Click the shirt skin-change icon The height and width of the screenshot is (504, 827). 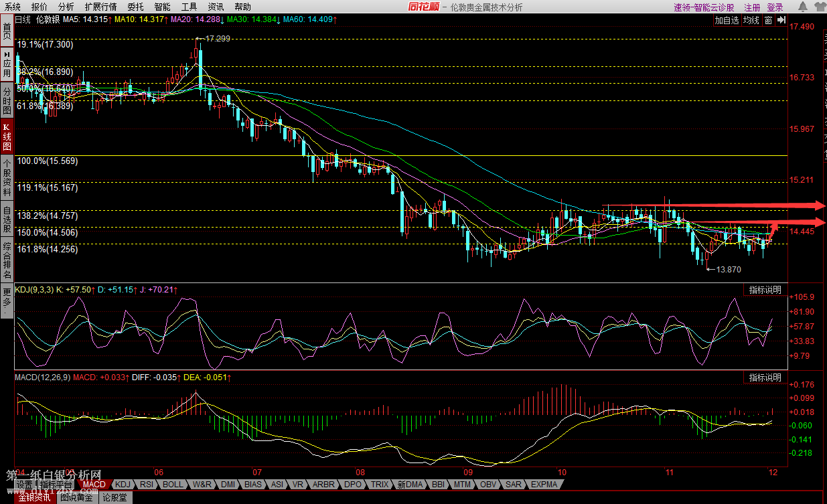pyautogui.click(x=820, y=7)
